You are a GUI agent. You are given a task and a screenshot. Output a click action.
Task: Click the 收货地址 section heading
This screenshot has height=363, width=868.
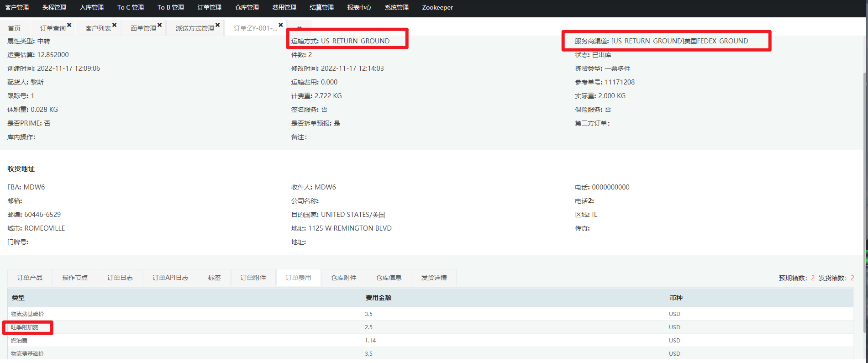click(x=21, y=169)
